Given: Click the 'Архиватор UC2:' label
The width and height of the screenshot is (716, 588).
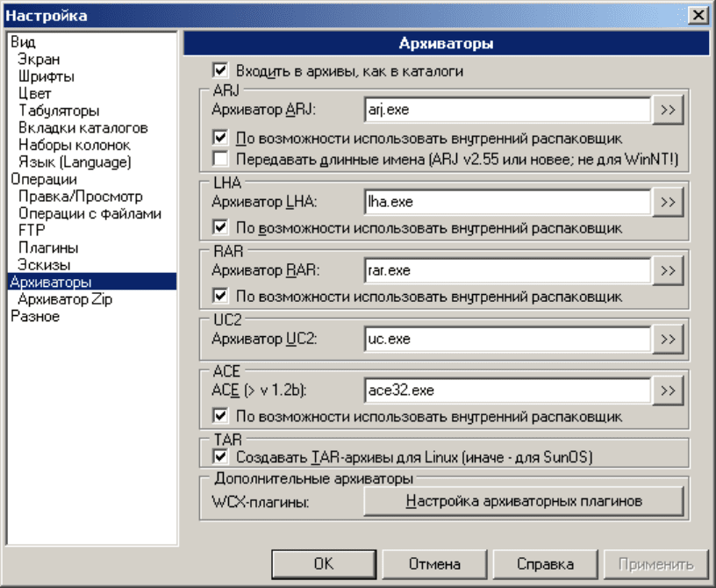Looking at the screenshot, I should click(x=264, y=339).
